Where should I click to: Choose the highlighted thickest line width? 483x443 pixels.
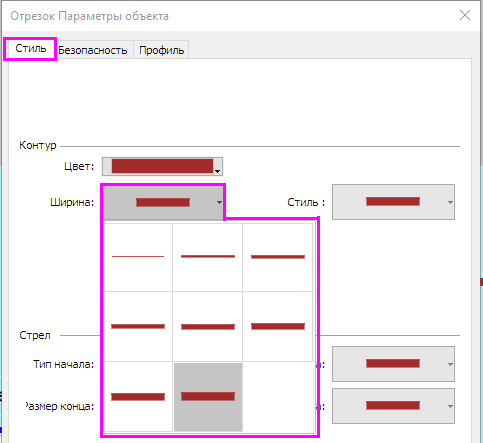pyautogui.click(x=208, y=397)
